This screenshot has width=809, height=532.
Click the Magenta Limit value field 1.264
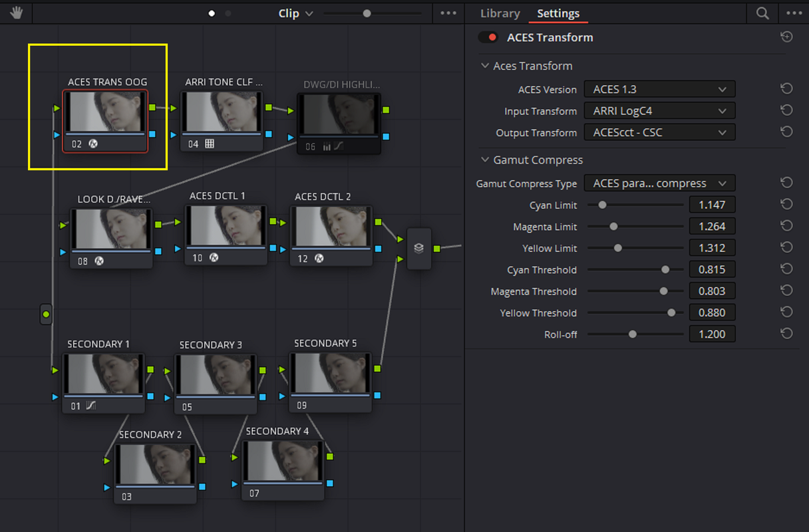coord(712,226)
